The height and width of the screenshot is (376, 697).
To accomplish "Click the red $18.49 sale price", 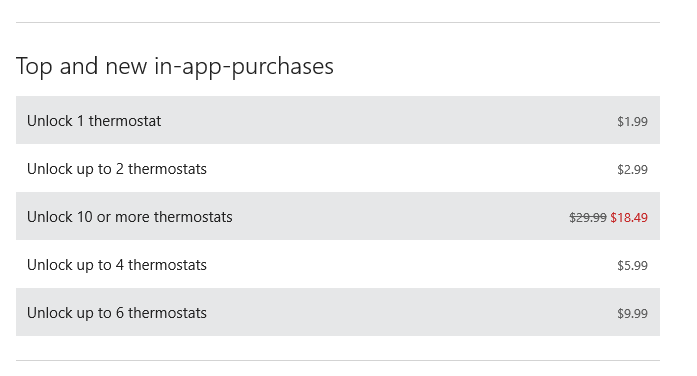I will (629, 217).
